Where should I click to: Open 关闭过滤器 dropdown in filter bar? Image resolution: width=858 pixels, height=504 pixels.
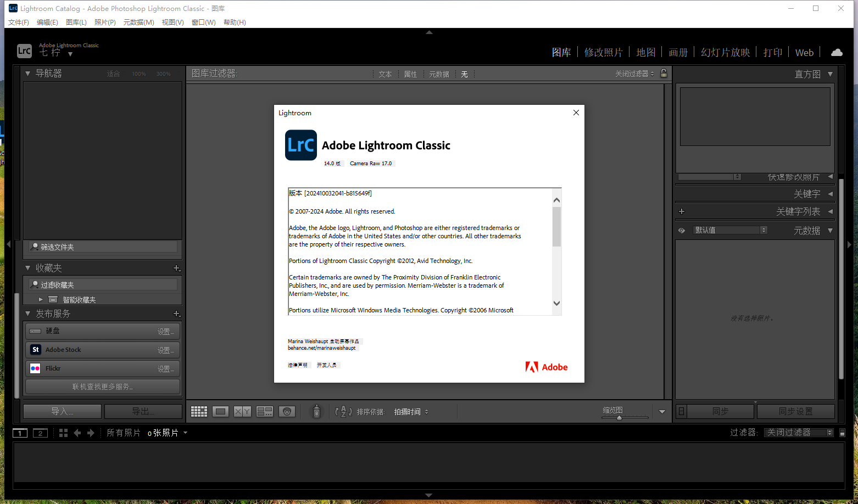[x=634, y=74]
